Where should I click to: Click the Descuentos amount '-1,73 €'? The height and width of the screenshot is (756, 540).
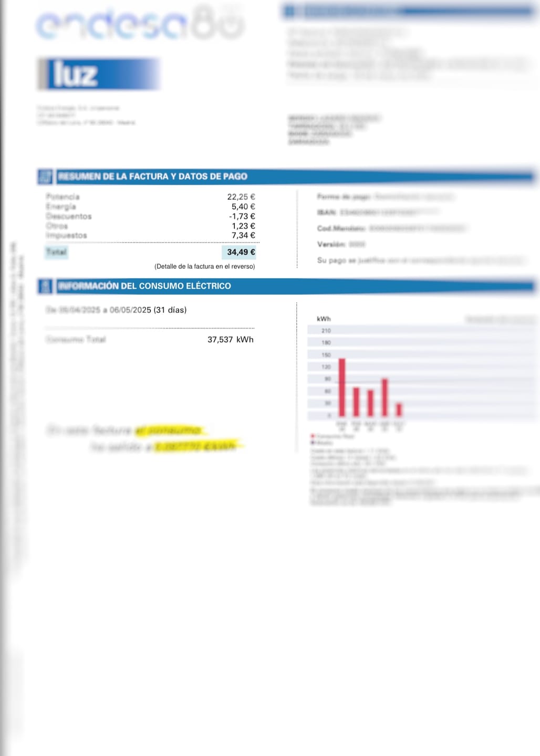(242, 216)
